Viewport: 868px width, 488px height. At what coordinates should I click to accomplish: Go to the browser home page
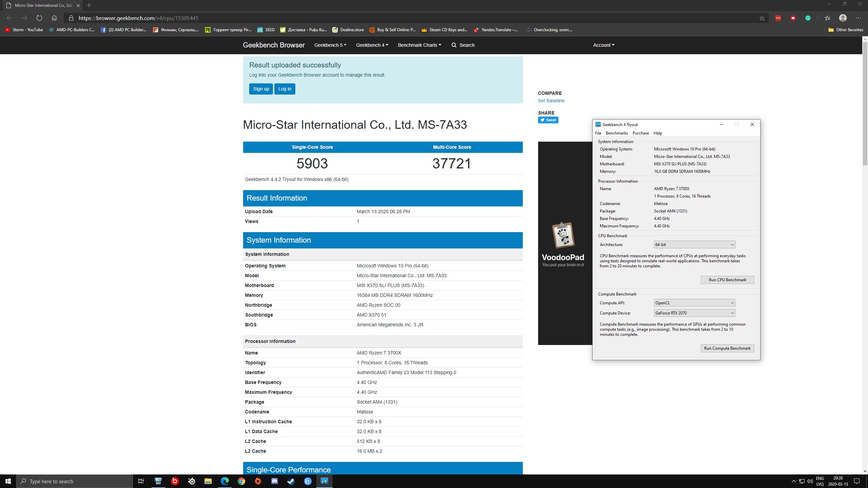54,18
